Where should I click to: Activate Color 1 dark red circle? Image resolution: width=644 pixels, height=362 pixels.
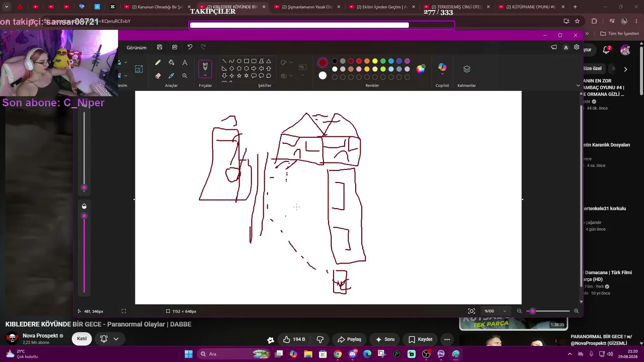[323, 63]
